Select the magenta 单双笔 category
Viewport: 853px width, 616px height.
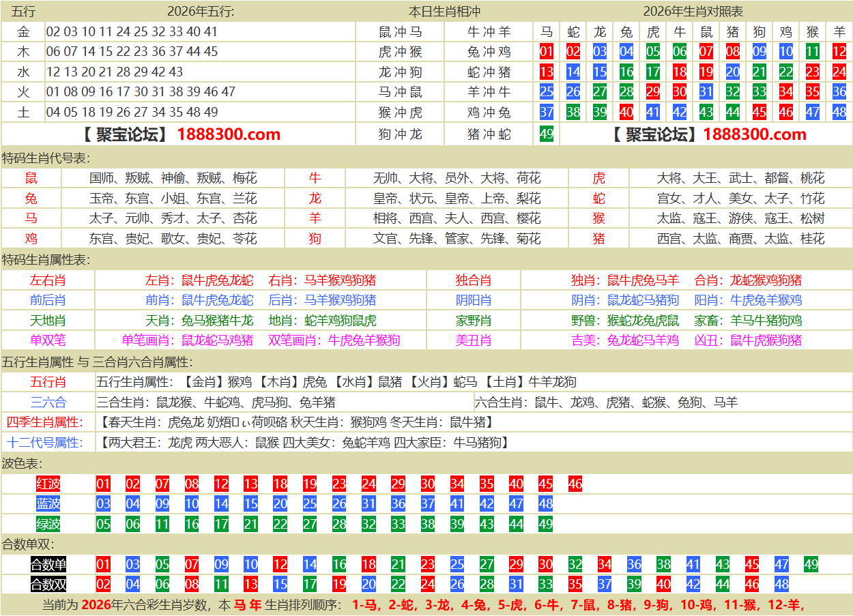[48, 340]
